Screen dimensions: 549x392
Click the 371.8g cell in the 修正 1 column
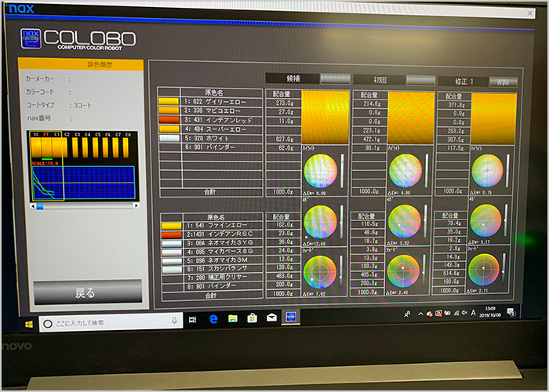(x=454, y=104)
